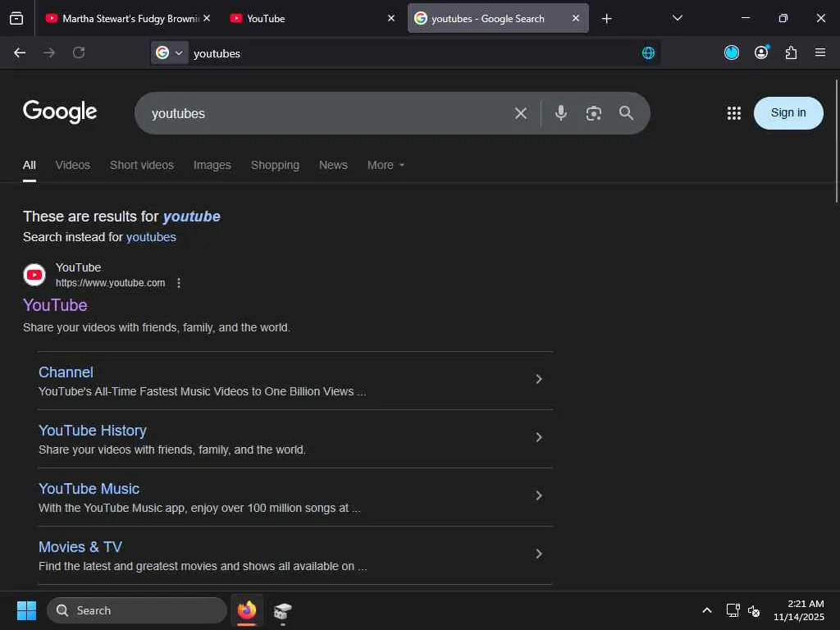Select the Short videos filter

142,165
